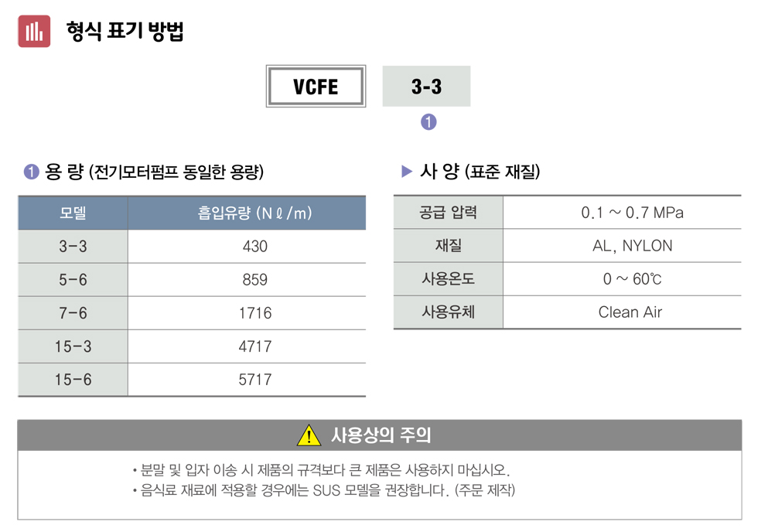Click the 5717 flow value cell
Viewport: 768px width, 532px height.
254,380
